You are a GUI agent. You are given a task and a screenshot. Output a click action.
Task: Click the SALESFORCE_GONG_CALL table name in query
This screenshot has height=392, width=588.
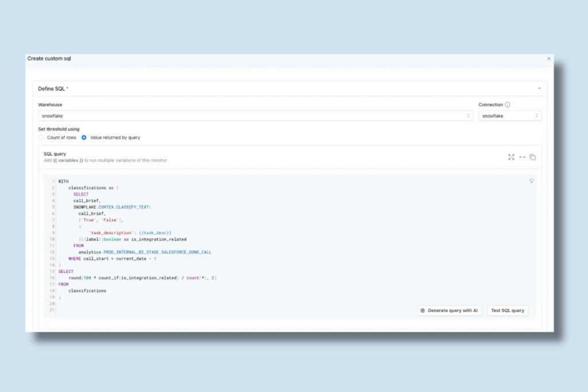click(186, 252)
